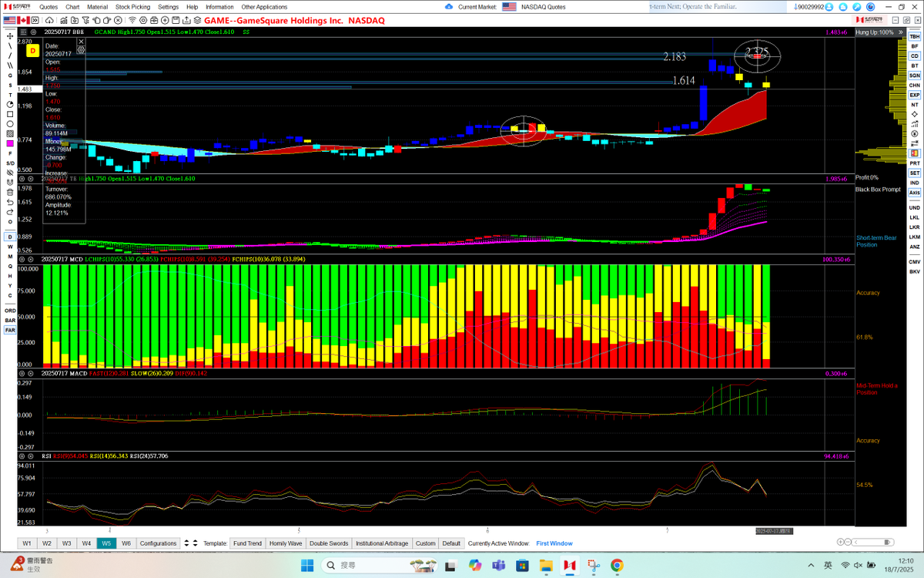Select the crosshair move tool in left toolbar
Image resolution: width=924 pixels, height=578 pixels.
[10, 35]
